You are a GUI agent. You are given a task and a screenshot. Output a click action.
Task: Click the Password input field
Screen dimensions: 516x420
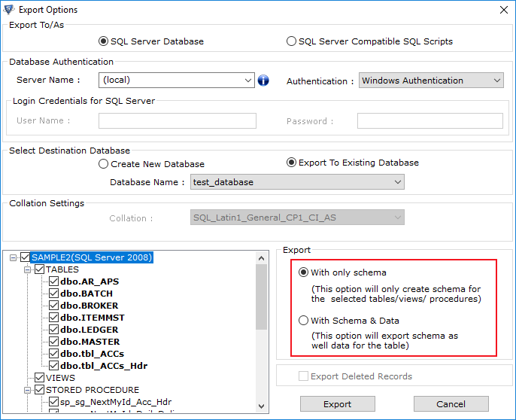[x=430, y=120]
